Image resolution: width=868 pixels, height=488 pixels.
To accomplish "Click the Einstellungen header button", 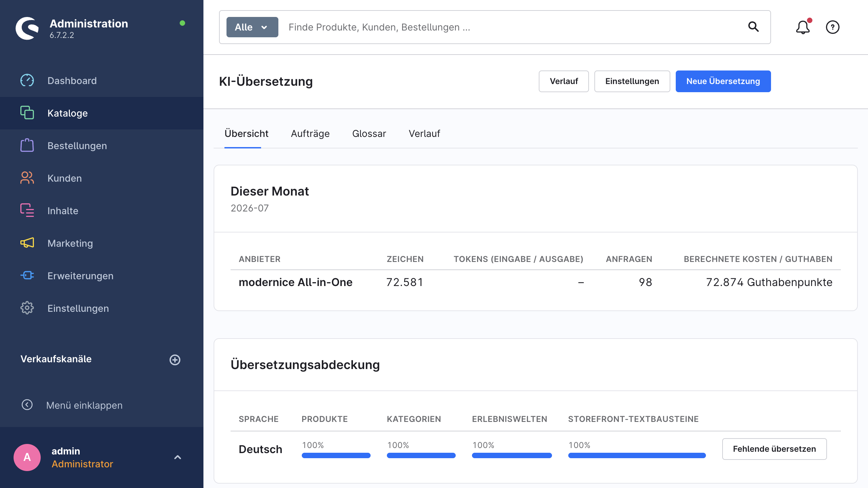I will (632, 81).
